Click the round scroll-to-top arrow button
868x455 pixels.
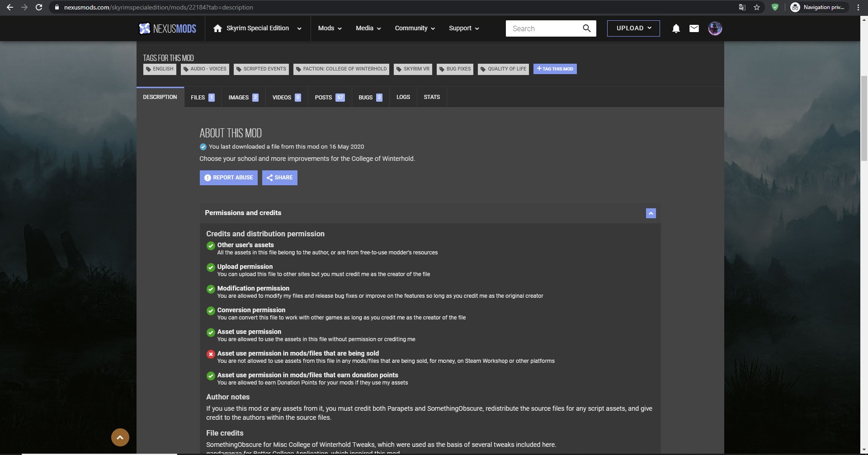(120, 437)
